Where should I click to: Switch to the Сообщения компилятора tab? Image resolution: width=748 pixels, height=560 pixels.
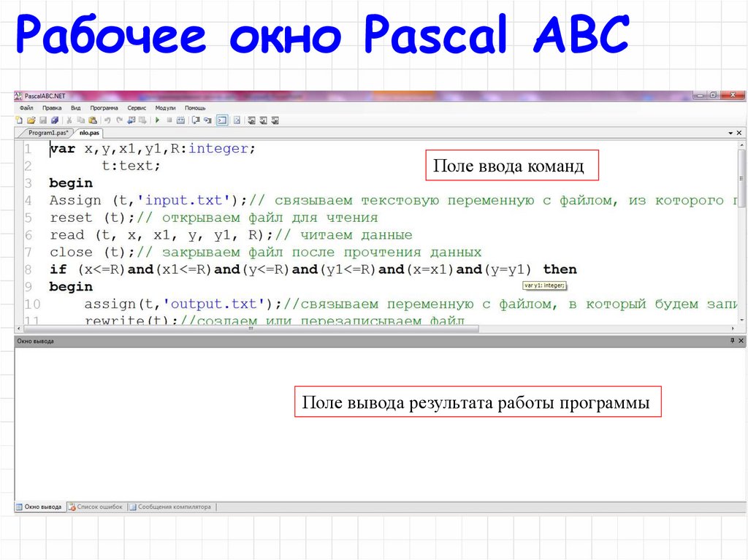pos(170,507)
